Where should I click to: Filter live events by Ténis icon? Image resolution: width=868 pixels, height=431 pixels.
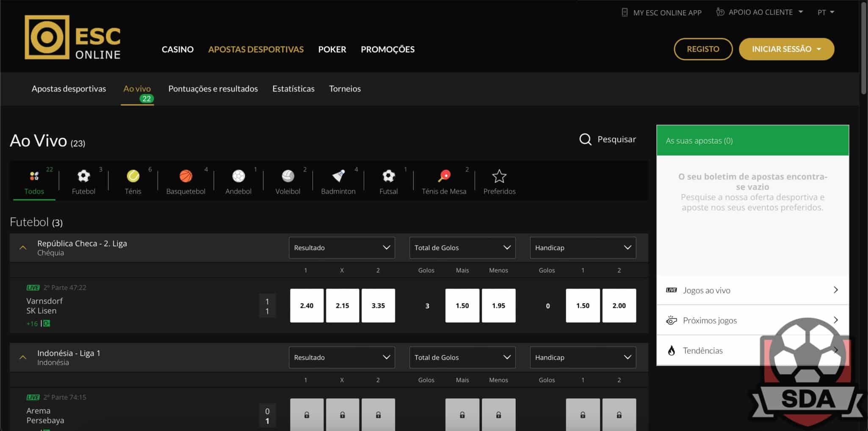[133, 176]
